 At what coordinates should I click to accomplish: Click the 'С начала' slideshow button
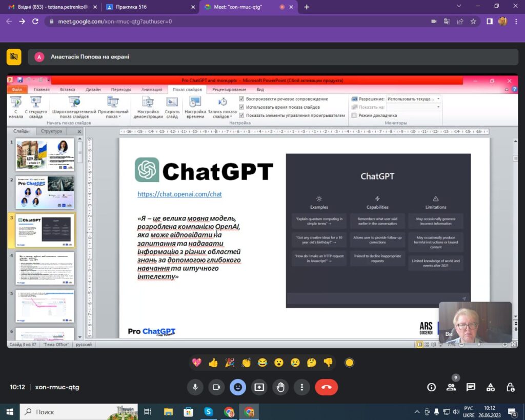pyautogui.click(x=15, y=108)
